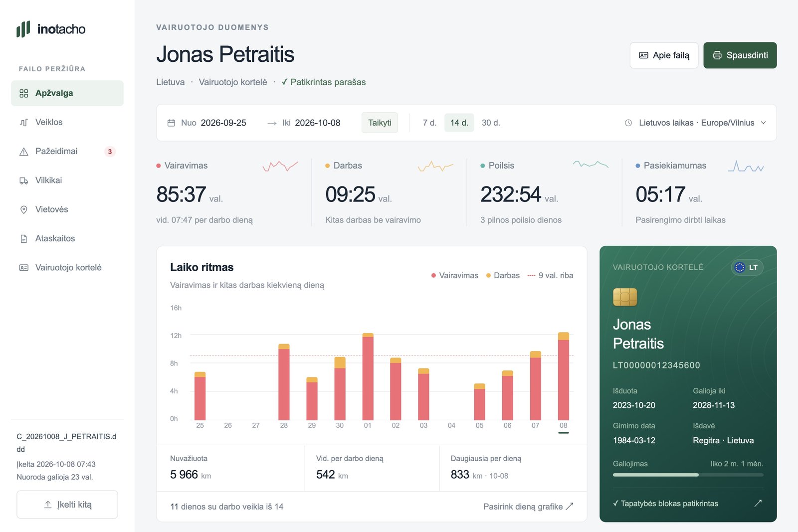The image size is (798, 532).
Task: Open the Apžvalga sidebar tab
Action: [x=67, y=93]
